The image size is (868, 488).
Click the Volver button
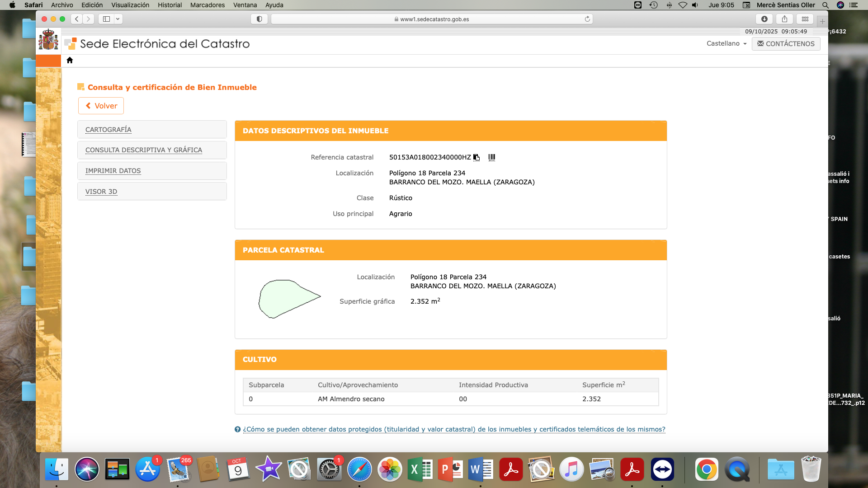pos(101,106)
